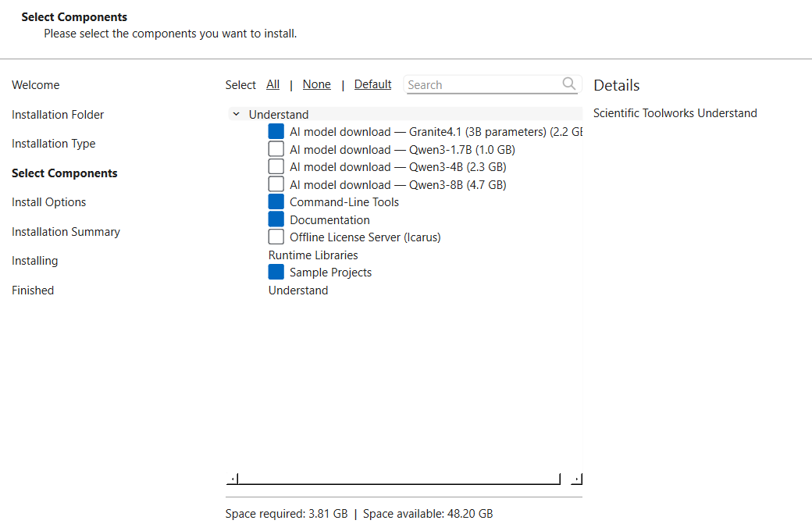Open the Installation Folder step
The width and height of the screenshot is (812, 531).
58,115
